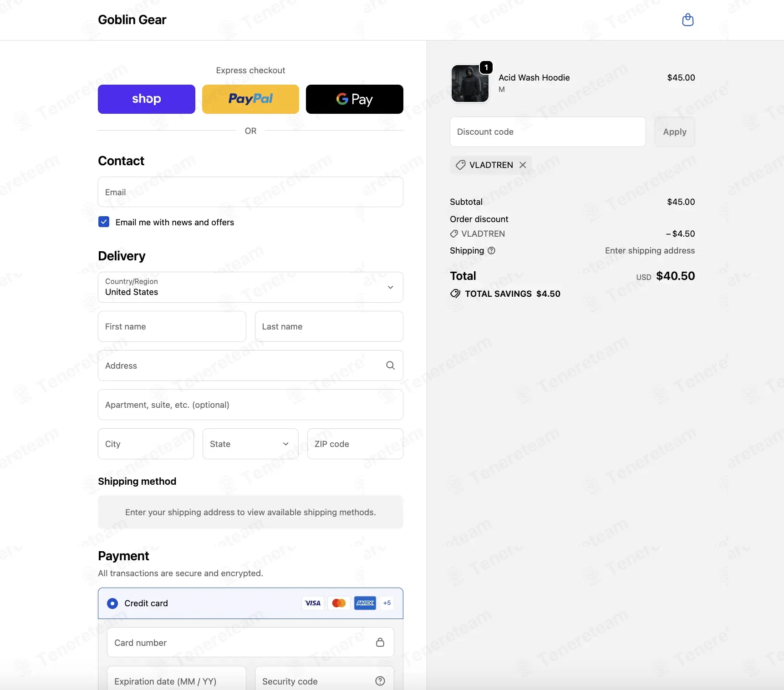Image resolution: width=784 pixels, height=690 pixels.
Task: Click the address search magnifier icon
Action: pyautogui.click(x=390, y=365)
